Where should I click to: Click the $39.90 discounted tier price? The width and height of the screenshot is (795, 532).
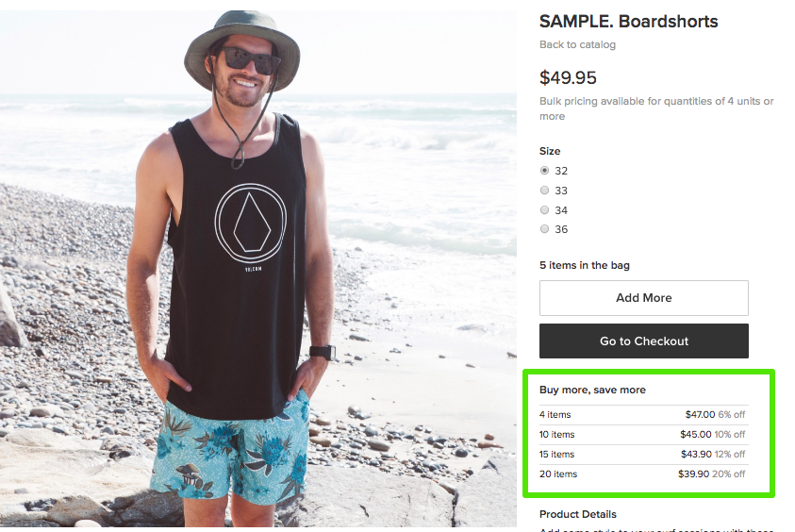pos(696,474)
